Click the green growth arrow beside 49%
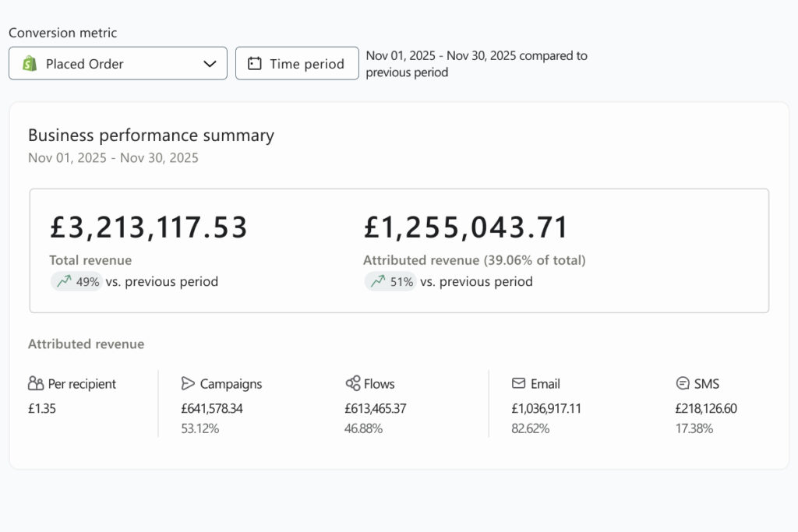Screen dimensions: 798x532 click(65, 281)
